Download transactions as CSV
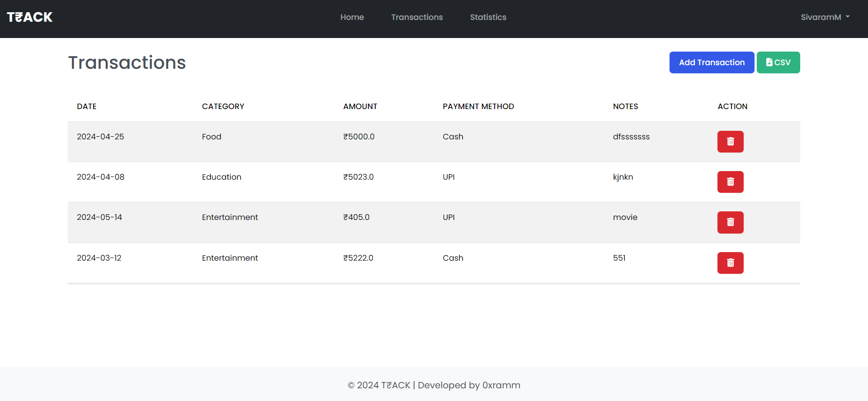The image size is (868, 401). 778,62
